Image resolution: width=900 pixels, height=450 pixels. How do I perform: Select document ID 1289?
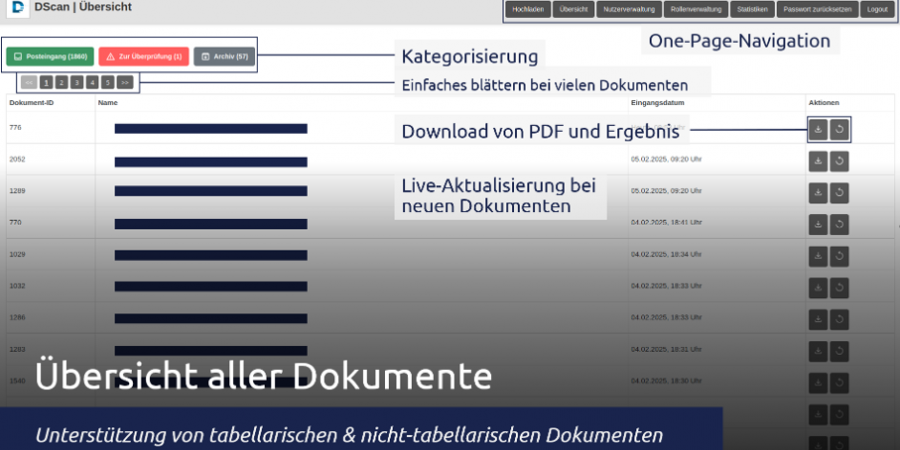tap(17, 191)
